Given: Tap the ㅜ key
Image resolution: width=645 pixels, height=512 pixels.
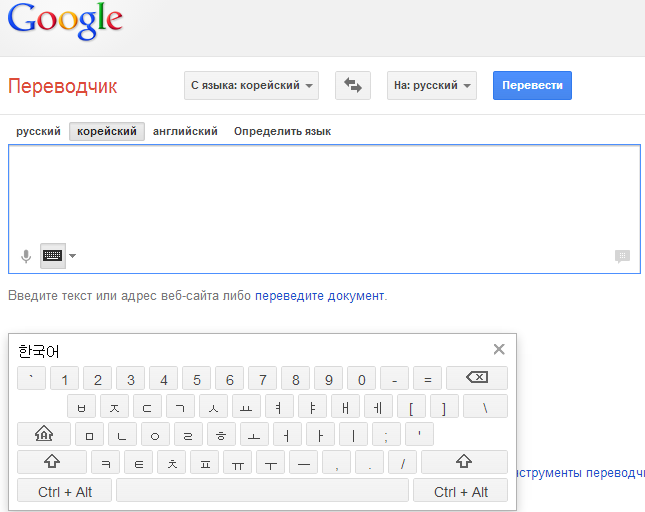Looking at the screenshot, I should click(x=271, y=462).
